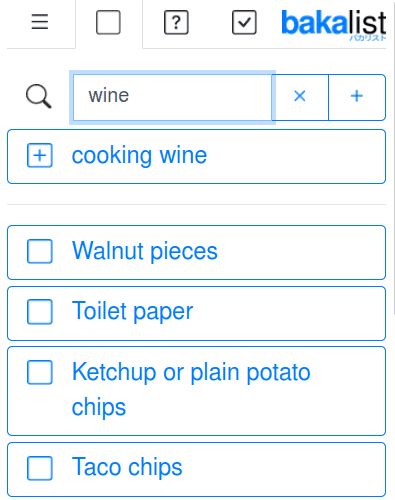Select the cooking wine suggestion text
The width and height of the screenshot is (395, 500).
pyautogui.click(x=139, y=155)
